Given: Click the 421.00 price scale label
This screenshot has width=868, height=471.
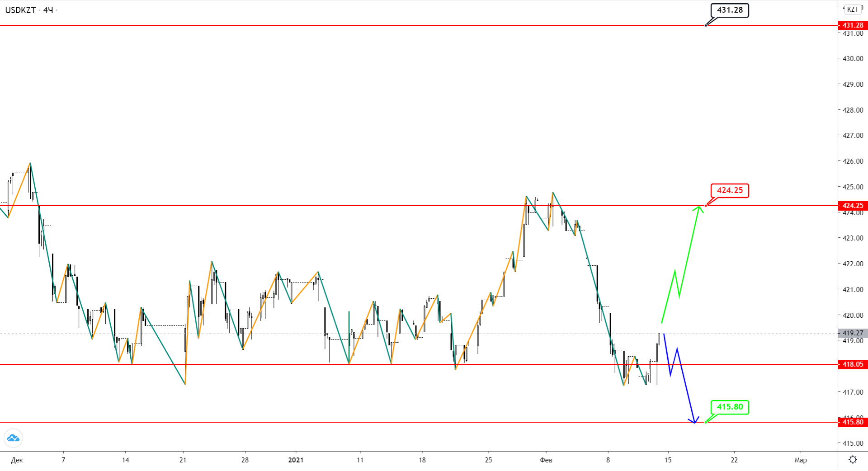Looking at the screenshot, I should click(x=853, y=290).
